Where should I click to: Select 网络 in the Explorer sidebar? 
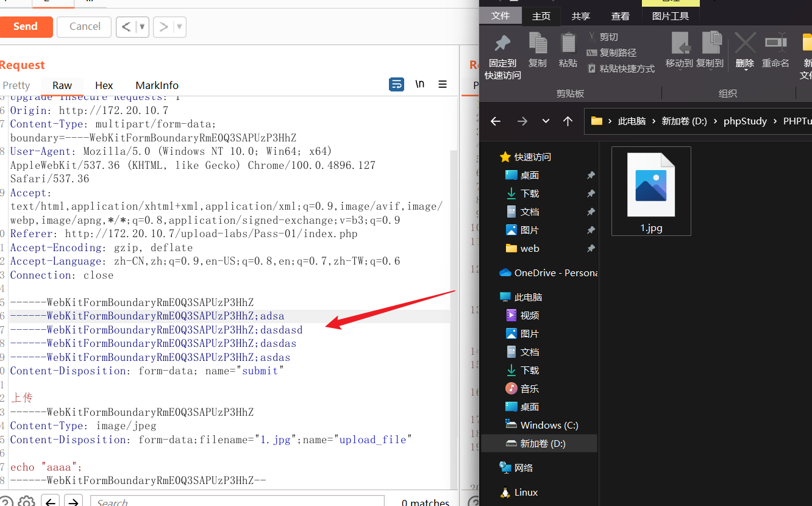(516, 468)
